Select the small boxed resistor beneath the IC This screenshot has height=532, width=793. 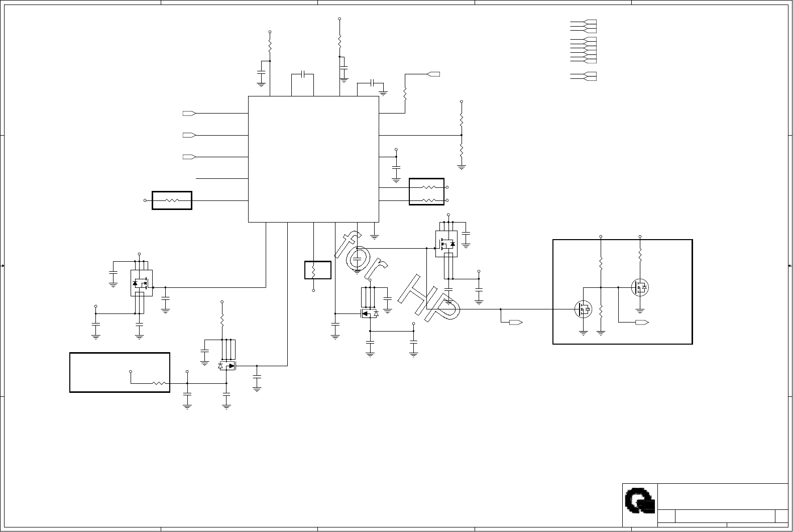coord(317,270)
